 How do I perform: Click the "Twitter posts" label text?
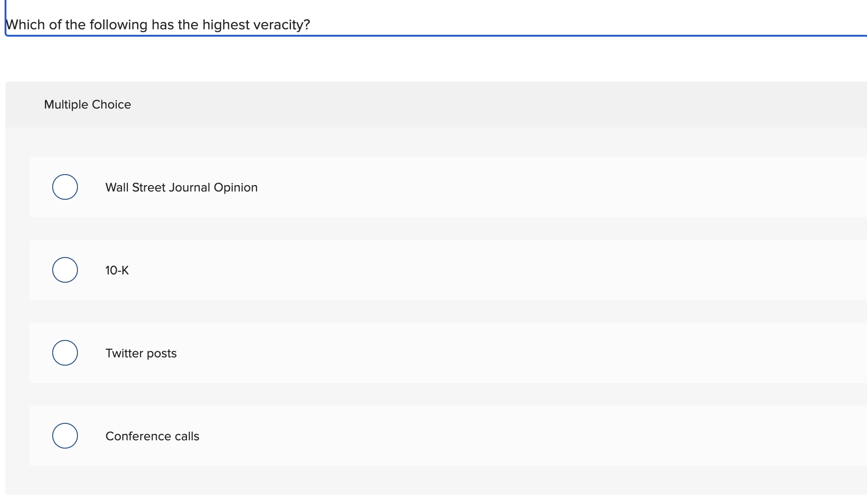(141, 353)
